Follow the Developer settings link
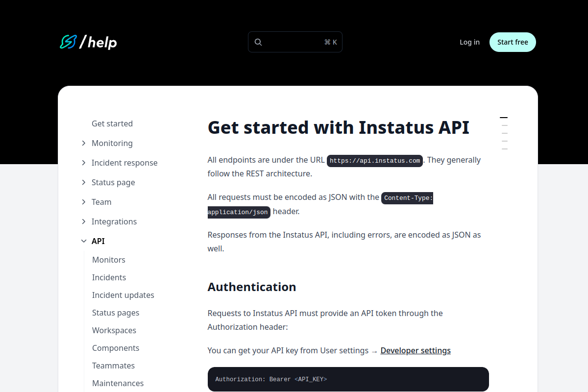The image size is (588, 392). coord(416,350)
